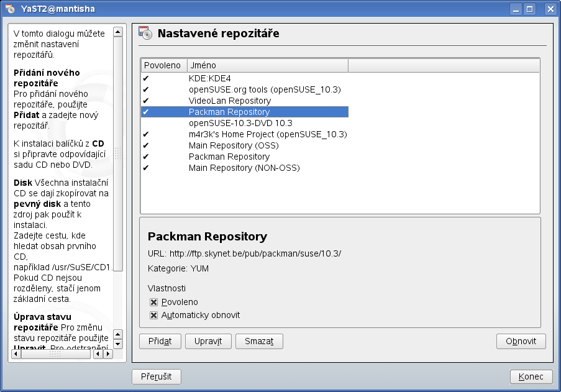Click the Nastavené repozitáře heading

[218, 34]
